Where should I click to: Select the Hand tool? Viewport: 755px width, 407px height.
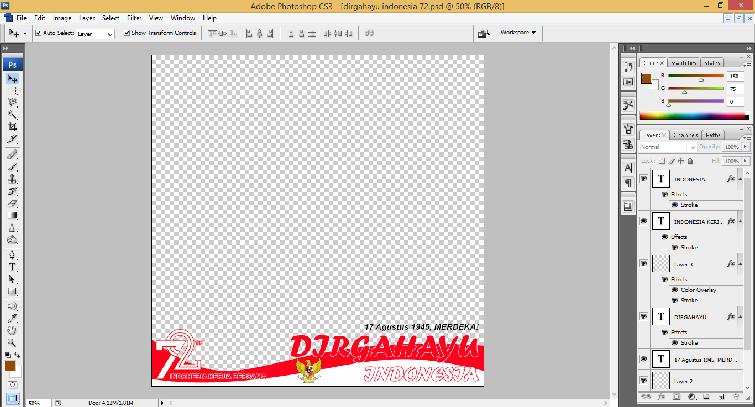click(13, 330)
